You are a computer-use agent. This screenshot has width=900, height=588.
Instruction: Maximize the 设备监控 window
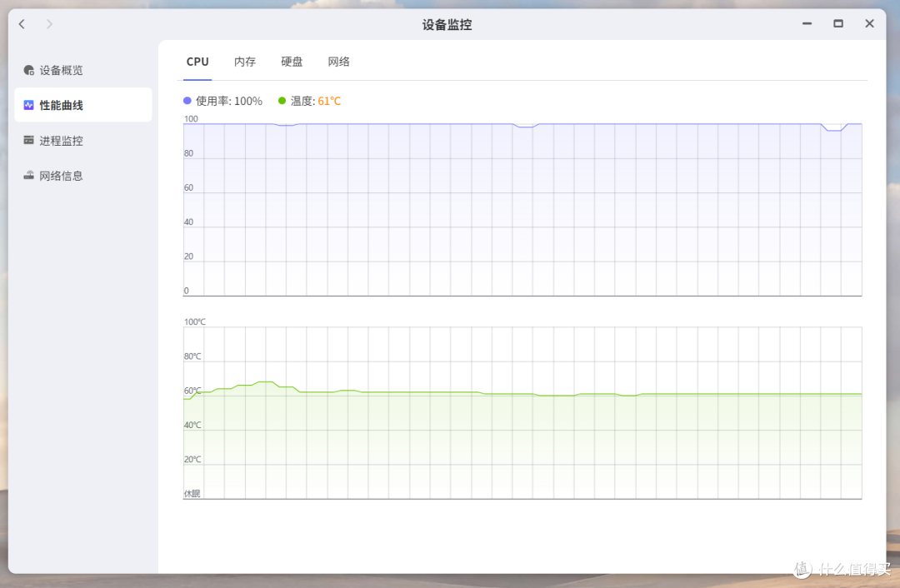[838, 23]
